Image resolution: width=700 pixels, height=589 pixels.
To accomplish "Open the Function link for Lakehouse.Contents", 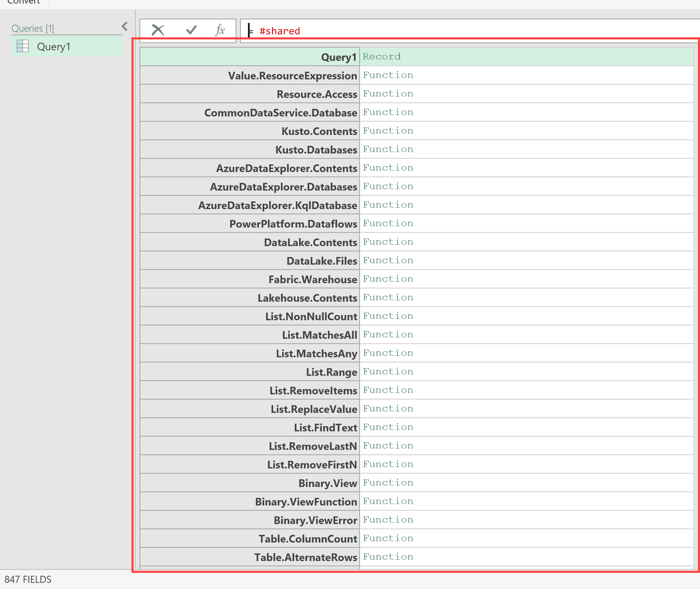I will click(388, 298).
